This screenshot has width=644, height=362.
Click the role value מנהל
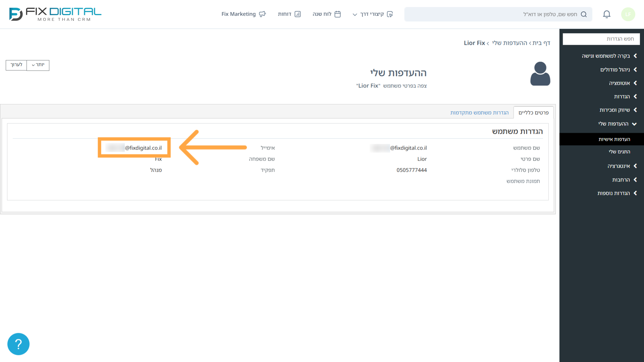point(156,170)
